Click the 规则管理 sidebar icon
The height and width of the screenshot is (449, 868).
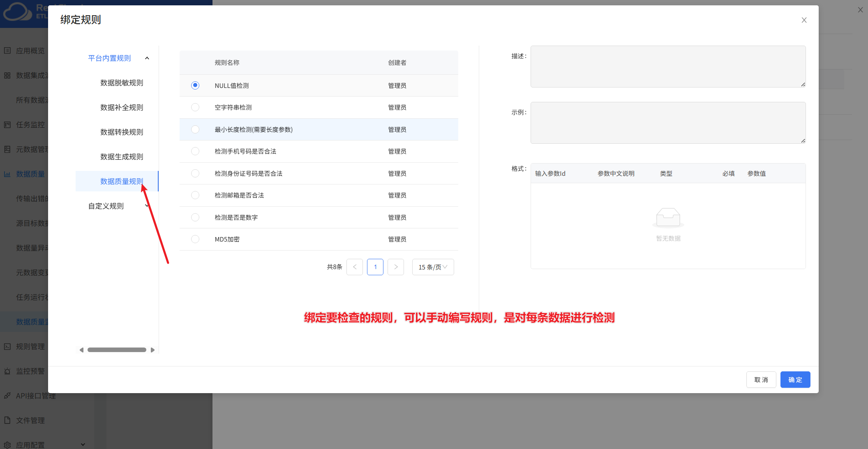click(x=7, y=346)
